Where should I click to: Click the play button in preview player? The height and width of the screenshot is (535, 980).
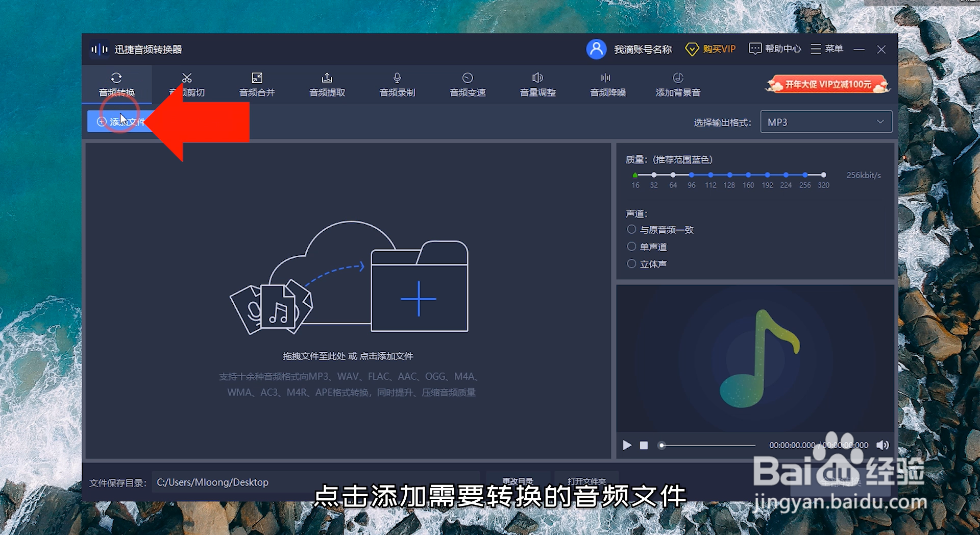627,445
